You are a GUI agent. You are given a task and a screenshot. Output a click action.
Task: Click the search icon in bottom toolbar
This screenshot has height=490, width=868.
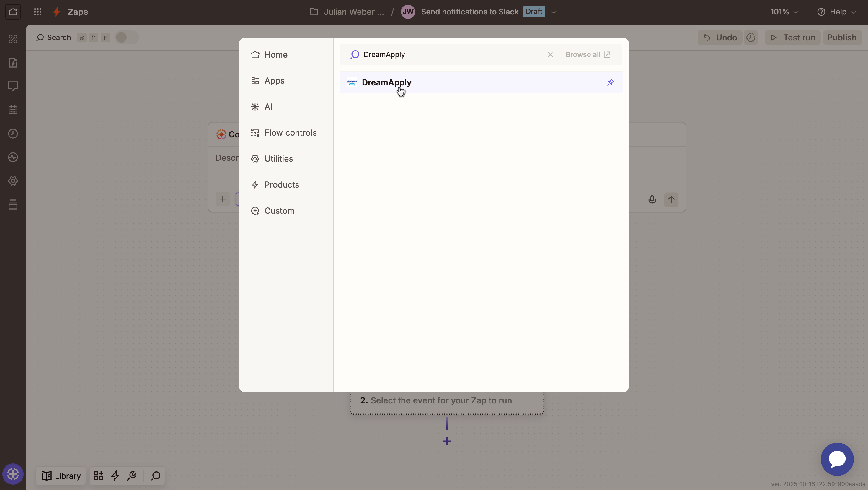[156, 476]
